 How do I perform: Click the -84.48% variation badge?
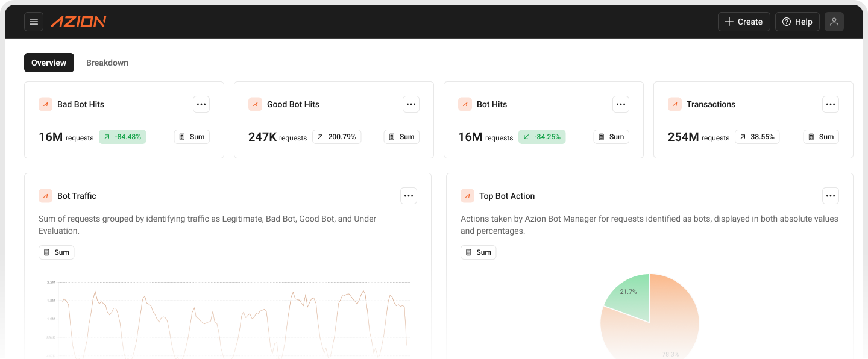(122, 137)
